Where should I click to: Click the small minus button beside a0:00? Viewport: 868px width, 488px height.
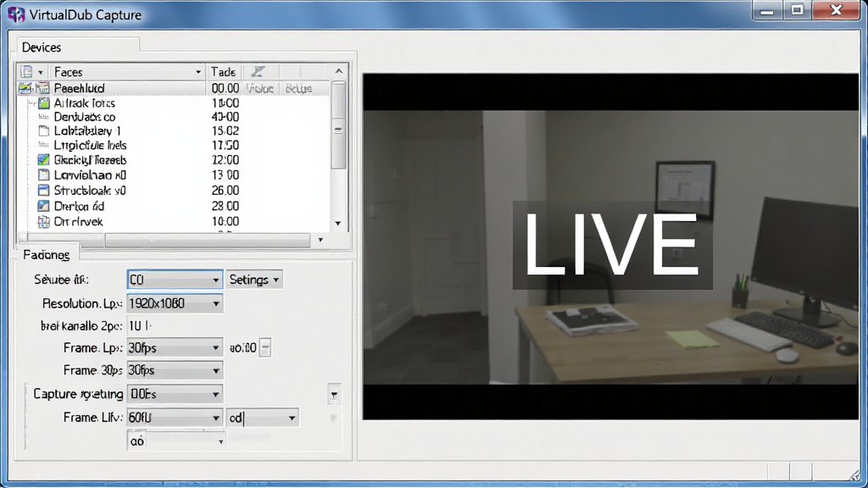click(265, 348)
